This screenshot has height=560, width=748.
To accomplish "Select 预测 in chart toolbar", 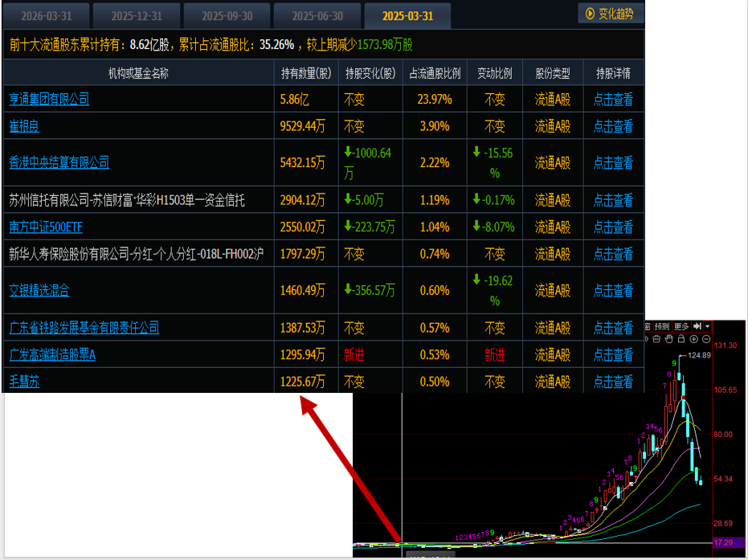I will point(662,326).
